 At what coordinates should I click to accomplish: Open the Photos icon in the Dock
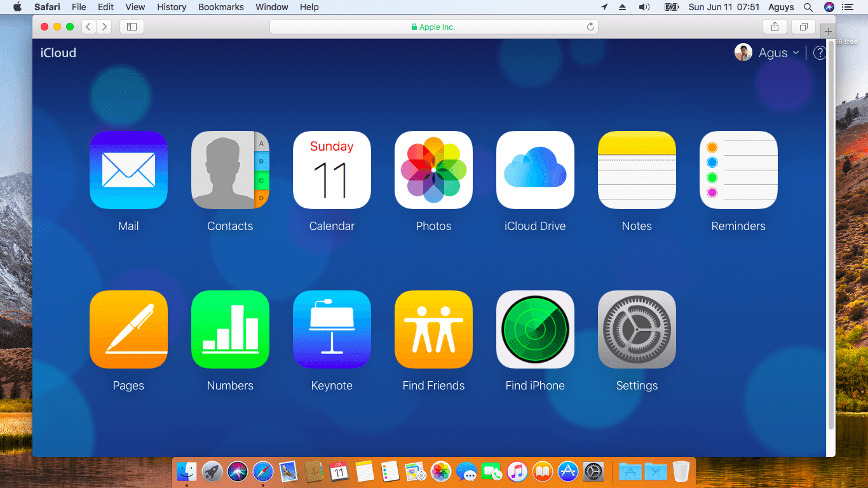click(440, 471)
